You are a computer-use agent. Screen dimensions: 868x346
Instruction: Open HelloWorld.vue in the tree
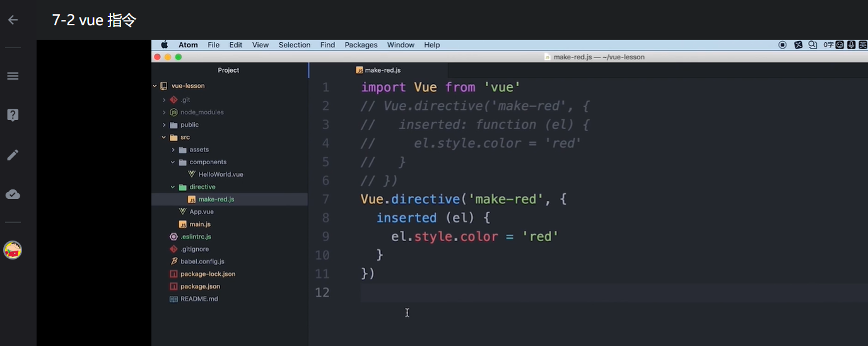(x=221, y=174)
